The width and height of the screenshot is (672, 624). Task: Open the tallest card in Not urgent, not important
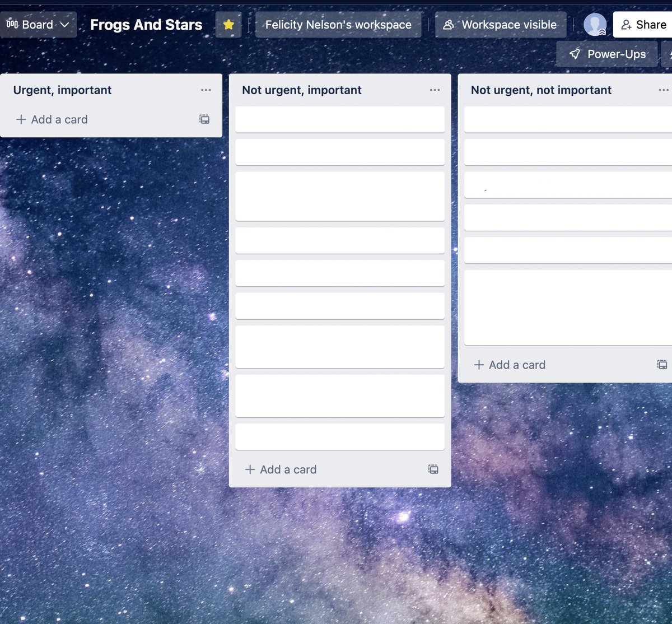[x=568, y=308]
